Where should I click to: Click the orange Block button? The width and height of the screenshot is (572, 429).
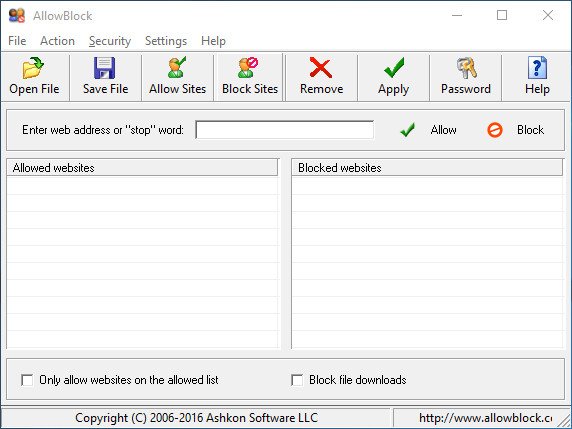point(515,130)
